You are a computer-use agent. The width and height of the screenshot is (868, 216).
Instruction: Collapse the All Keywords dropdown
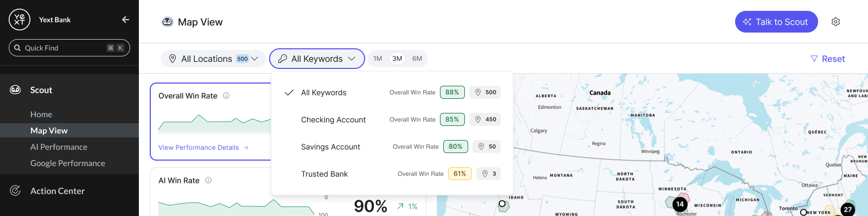coord(317,59)
